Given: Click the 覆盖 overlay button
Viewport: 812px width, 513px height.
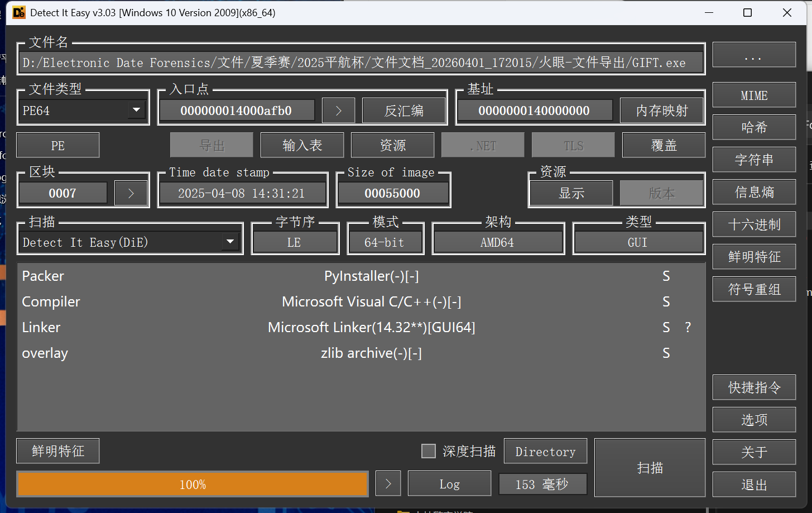Looking at the screenshot, I should [x=664, y=145].
